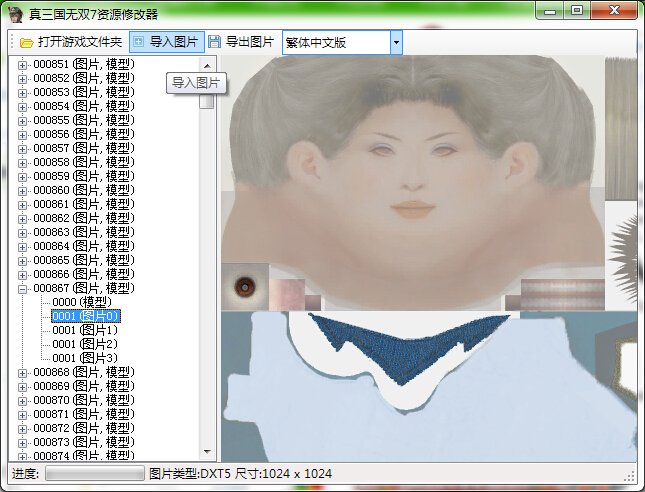
Task: Select the 0001 (图片3) entry
Action: 85,358
